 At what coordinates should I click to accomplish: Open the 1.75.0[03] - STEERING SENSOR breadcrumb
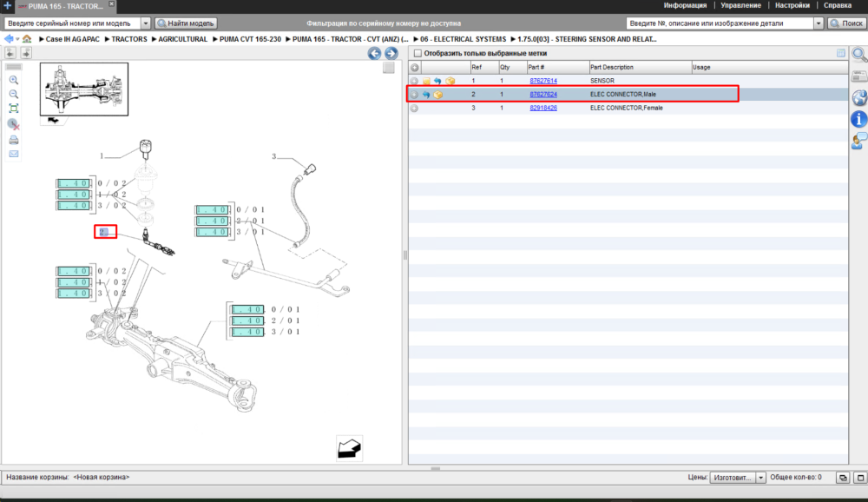tap(587, 39)
